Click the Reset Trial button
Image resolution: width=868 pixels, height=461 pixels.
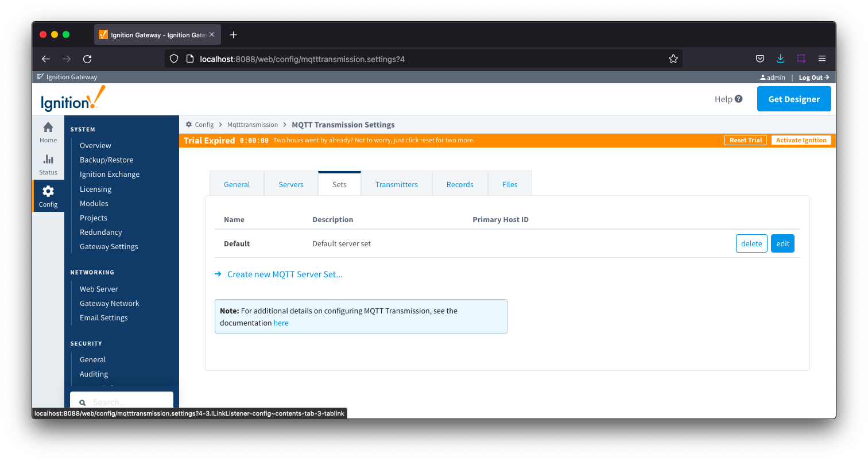[746, 140]
